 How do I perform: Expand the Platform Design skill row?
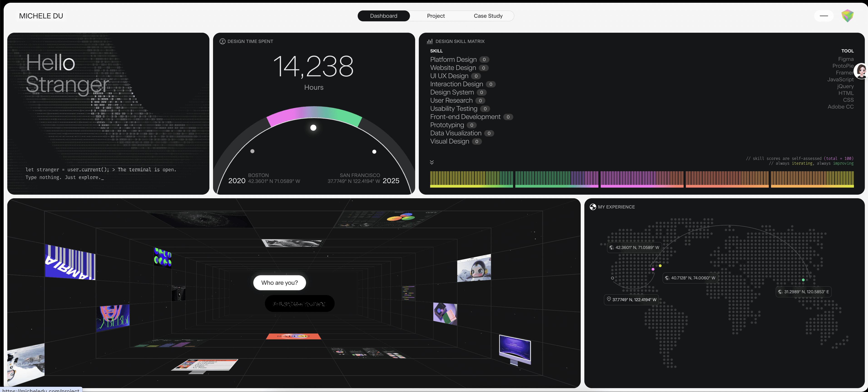[x=453, y=59]
